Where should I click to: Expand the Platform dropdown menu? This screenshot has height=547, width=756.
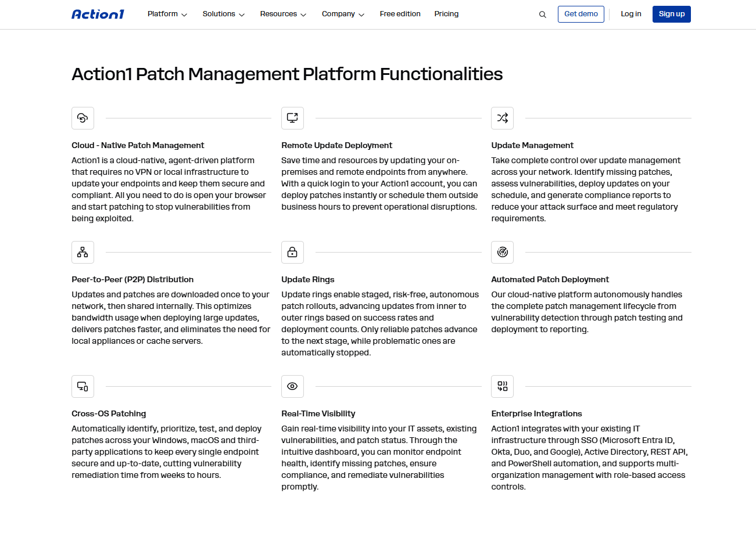click(x=167, y=14)
